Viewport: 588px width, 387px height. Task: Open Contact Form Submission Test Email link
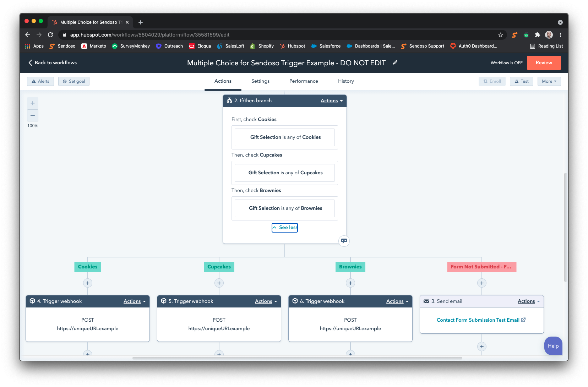point(478,320)
